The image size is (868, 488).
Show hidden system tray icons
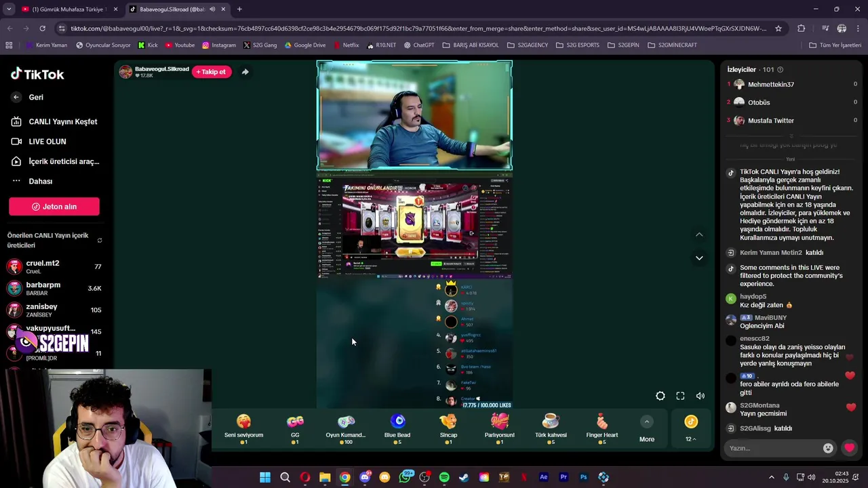coord(771,477)
